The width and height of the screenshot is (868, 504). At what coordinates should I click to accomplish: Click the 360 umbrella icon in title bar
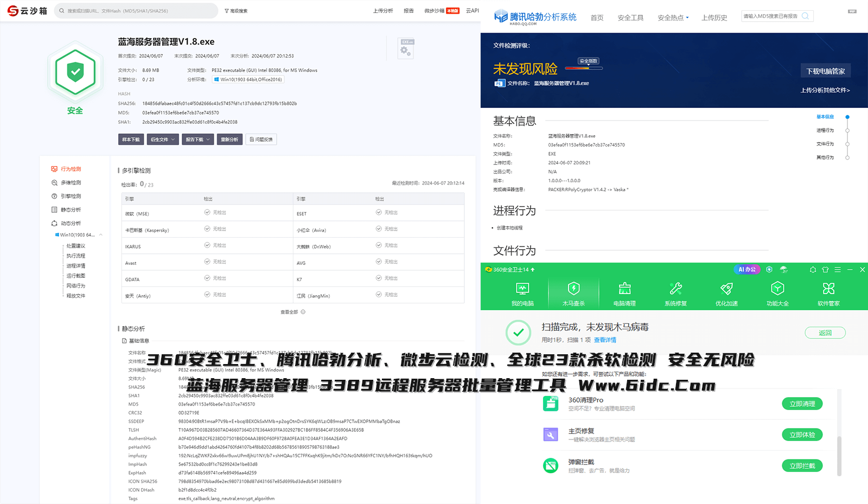pyautogui.click(x=783, y=269)
